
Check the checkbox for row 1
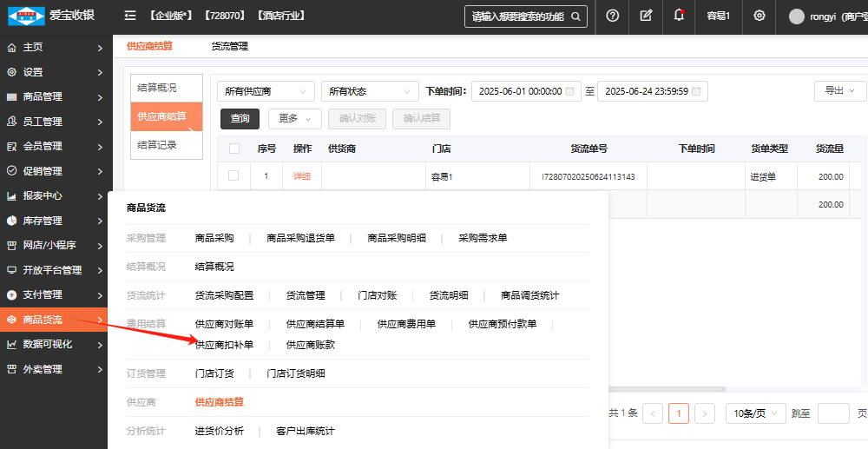[x=233, y=176]
